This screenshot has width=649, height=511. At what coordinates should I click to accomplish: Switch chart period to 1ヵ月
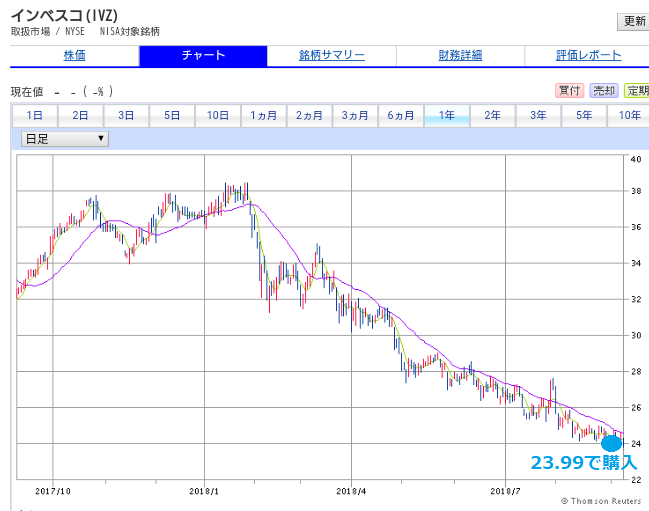click(x=264, y=116)
